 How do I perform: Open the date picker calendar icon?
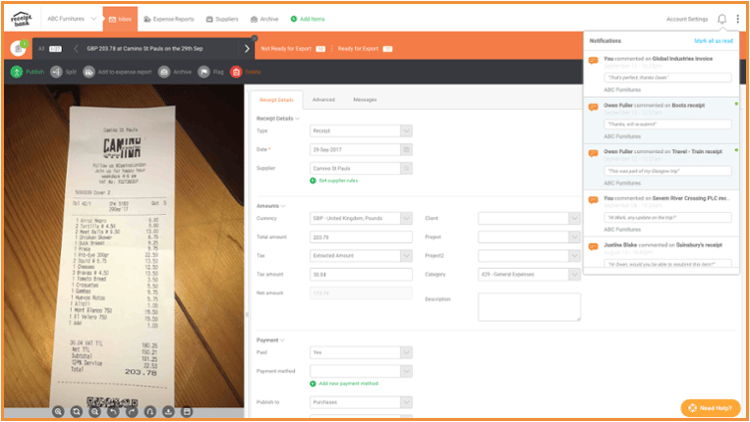click(406, 149)
